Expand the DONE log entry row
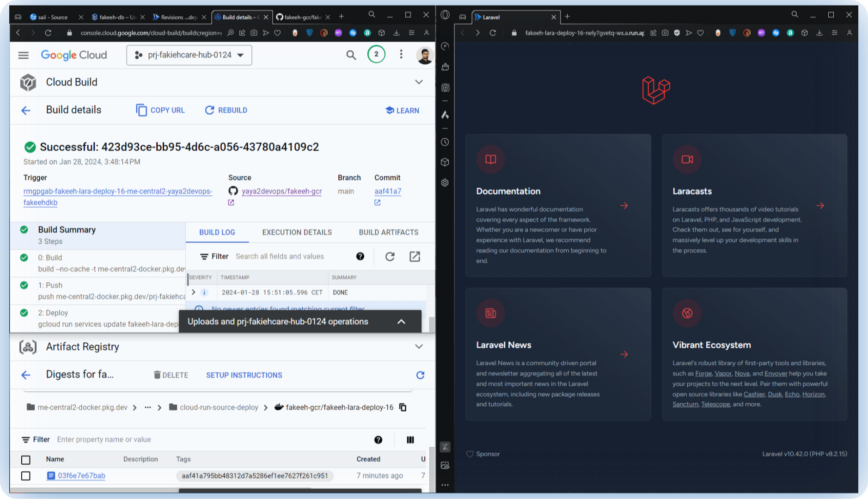 tap(194, 292)
